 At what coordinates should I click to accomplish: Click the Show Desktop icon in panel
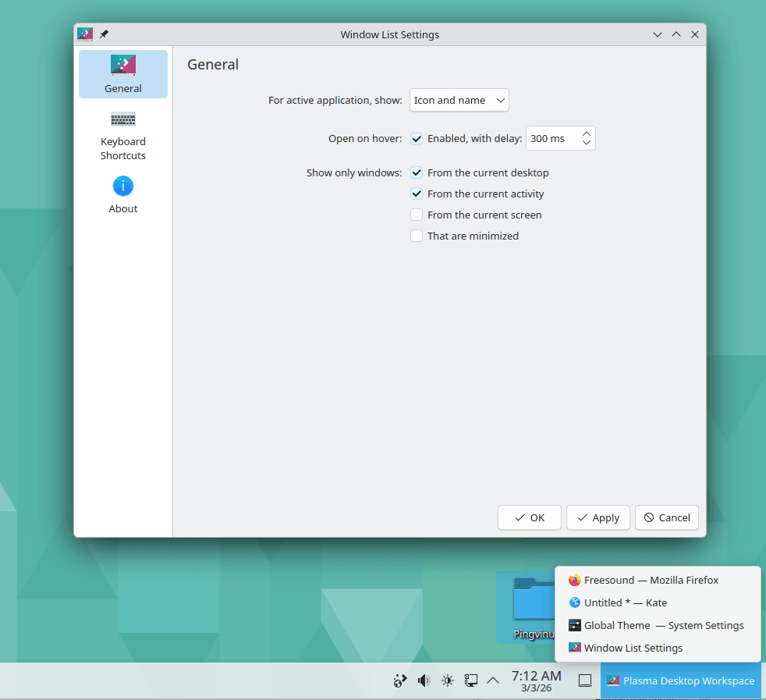coord(584,680)
